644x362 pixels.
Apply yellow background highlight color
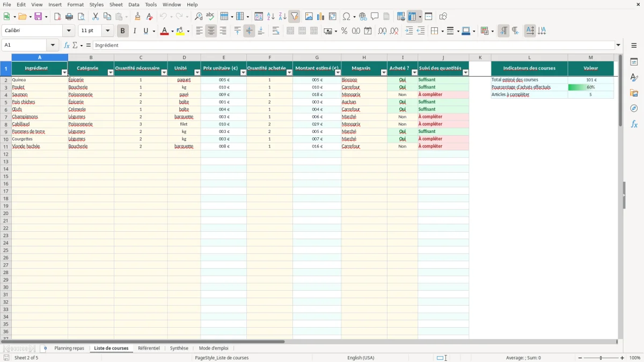[x=180, y=31]
